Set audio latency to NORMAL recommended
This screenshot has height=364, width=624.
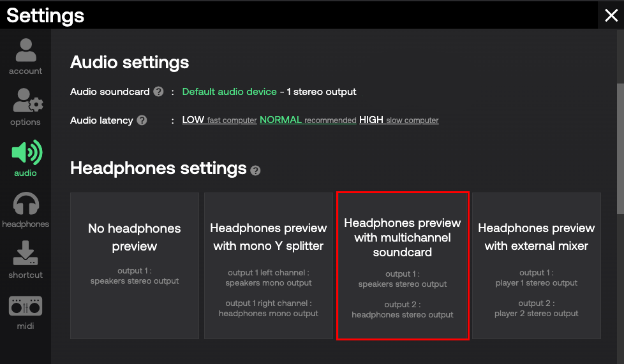click(x=308, y=120)
